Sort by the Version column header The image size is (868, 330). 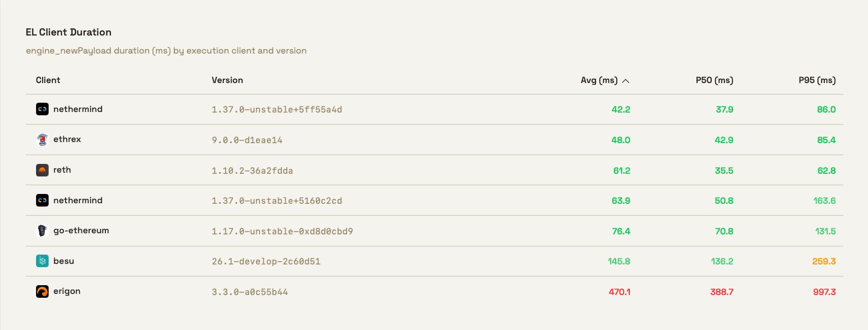click(x=227, y=80)
